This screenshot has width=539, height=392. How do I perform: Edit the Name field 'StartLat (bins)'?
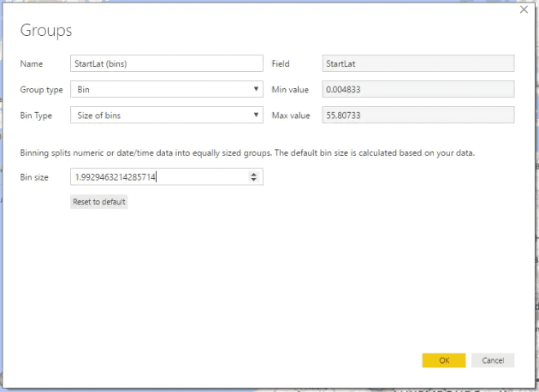click(x=167, y=63)
